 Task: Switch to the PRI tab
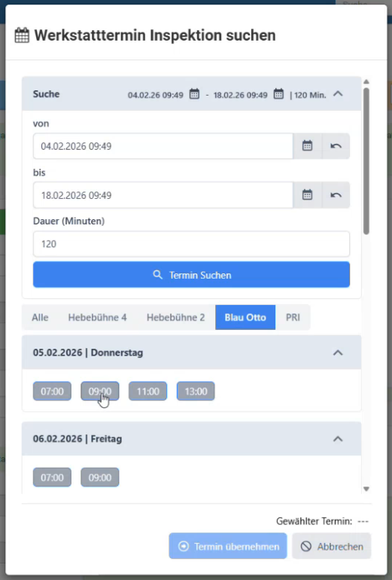pos(293,317)
